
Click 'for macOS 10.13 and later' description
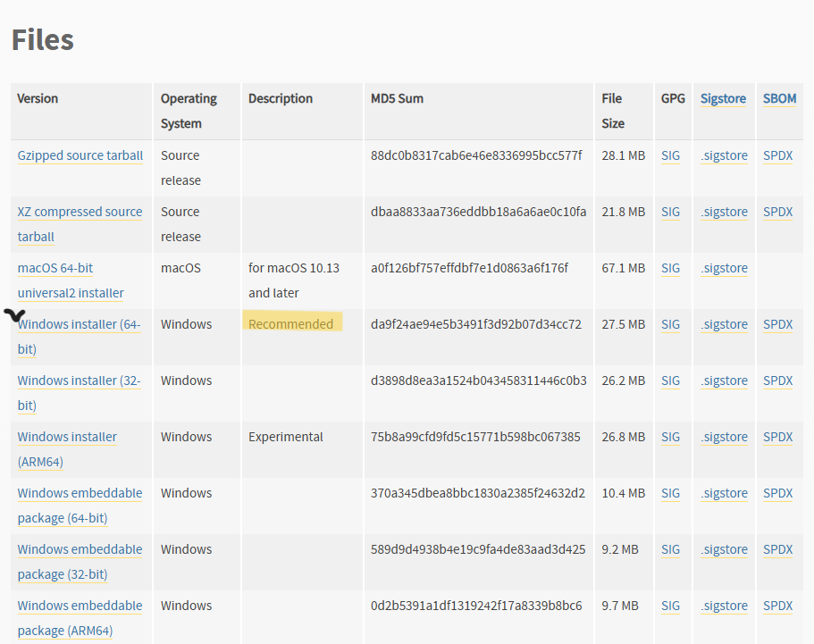(294, 280)
